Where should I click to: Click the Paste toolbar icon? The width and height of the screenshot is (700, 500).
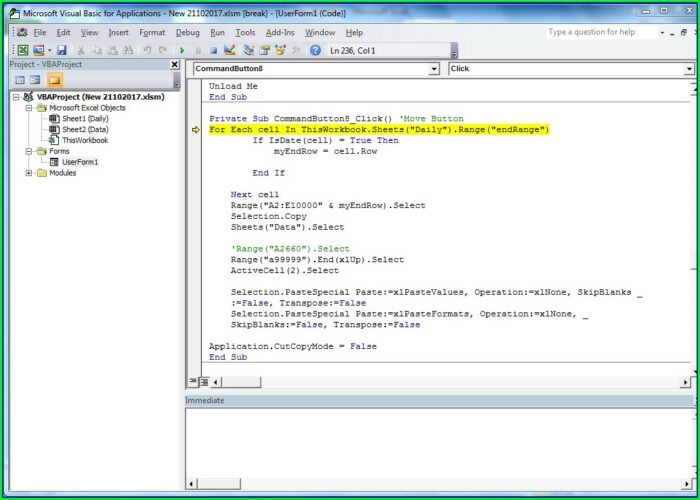click(112, 50)
